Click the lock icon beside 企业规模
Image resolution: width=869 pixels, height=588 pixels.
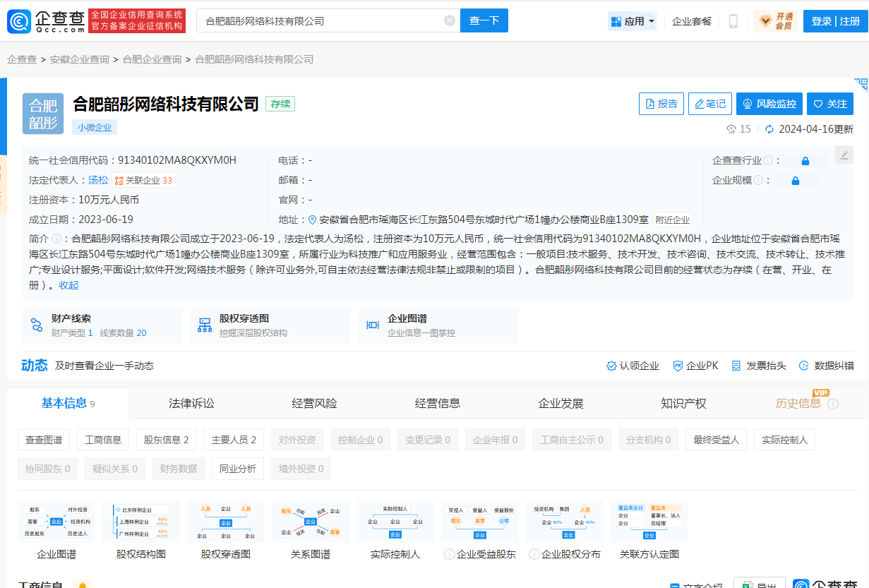795,180
